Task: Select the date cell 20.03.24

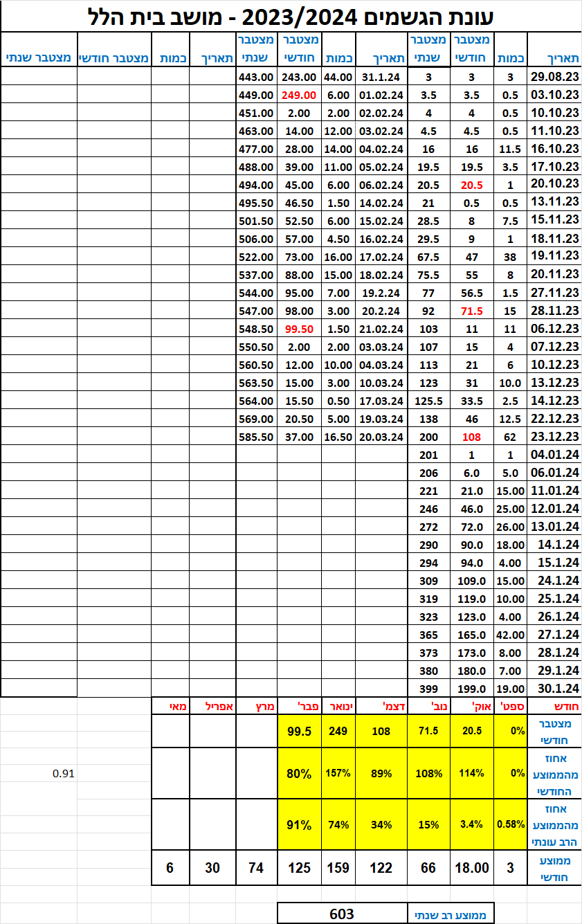Action: coord(380,437)
